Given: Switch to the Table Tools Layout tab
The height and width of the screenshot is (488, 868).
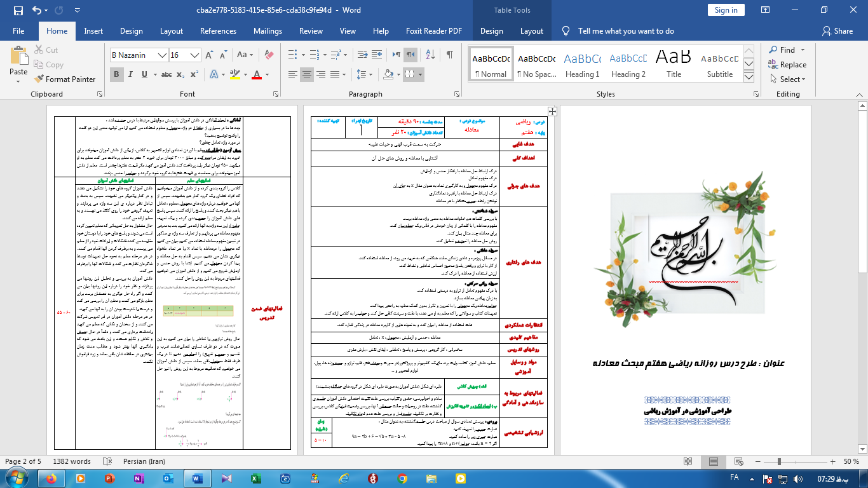Looking at the screenshot, I should [531, 31].
